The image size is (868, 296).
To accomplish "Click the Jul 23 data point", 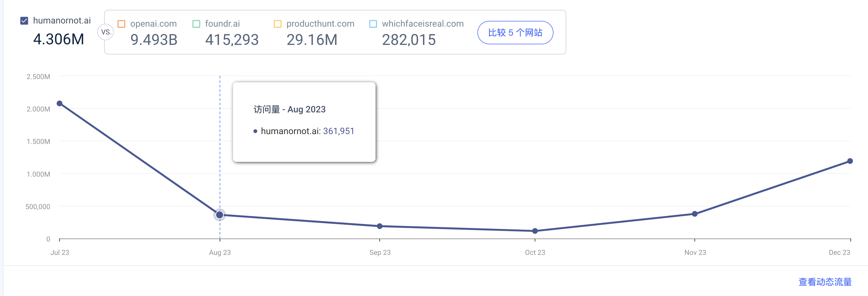I will pyautogui.click(x=60, y=103).
